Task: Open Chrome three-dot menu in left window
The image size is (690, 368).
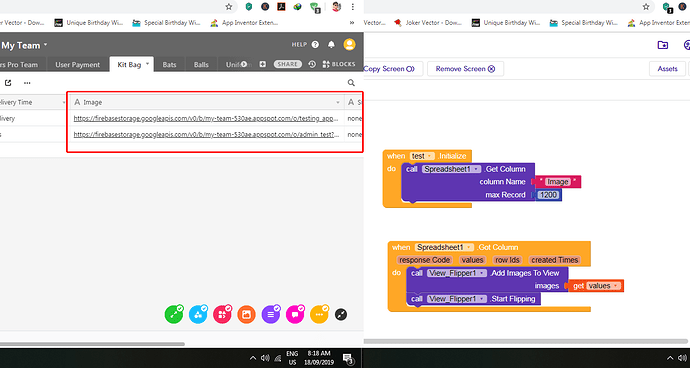Action: coord(352,7)
